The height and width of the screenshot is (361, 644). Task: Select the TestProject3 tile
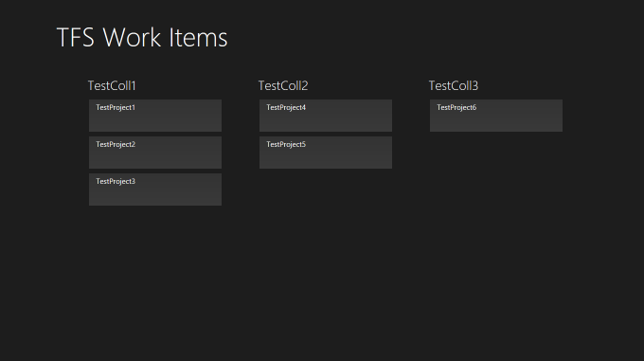(155, 190)
